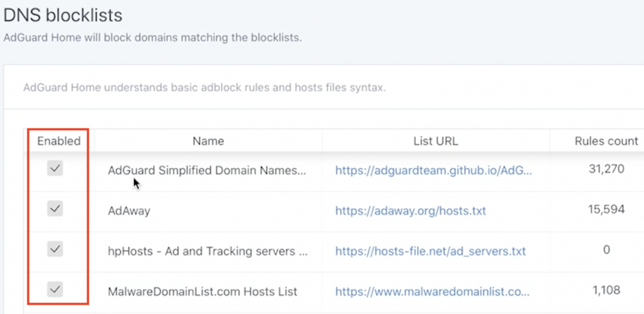Select the MalwareDomainList.com Hosts List name
Screen dimensions: 644x314
(203, 292)
